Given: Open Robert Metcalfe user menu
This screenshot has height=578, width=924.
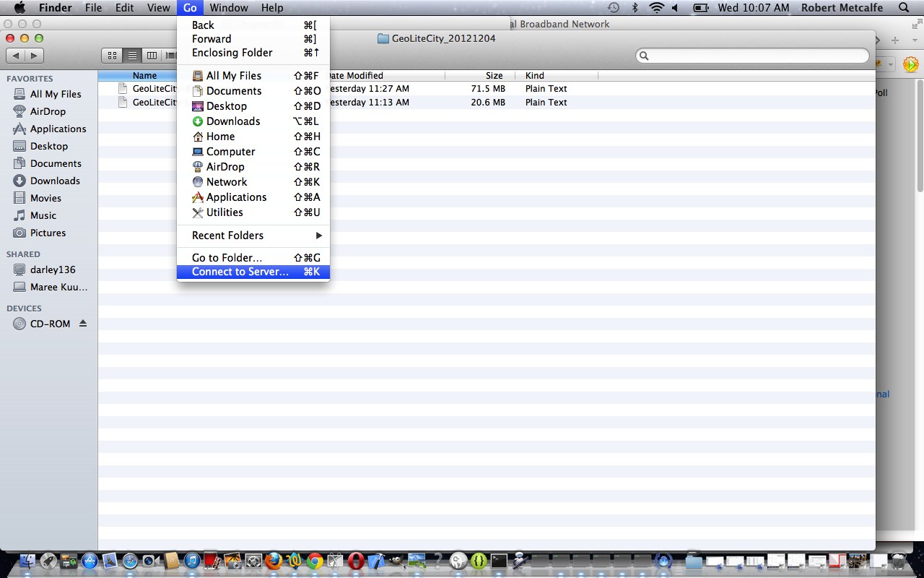Looking at the screenshot, I should point(842,8).
